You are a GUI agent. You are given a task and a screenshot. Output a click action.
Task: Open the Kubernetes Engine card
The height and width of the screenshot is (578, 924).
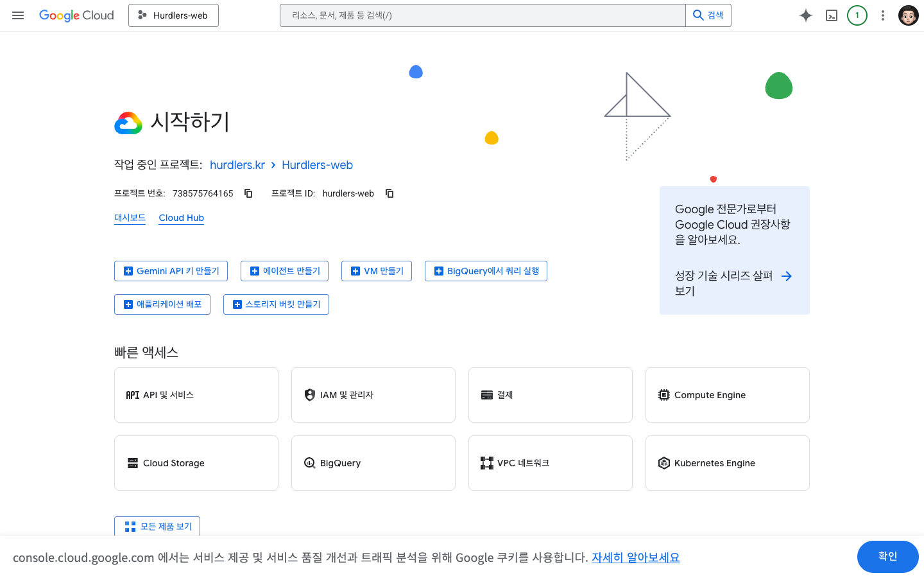pos(728,463)
